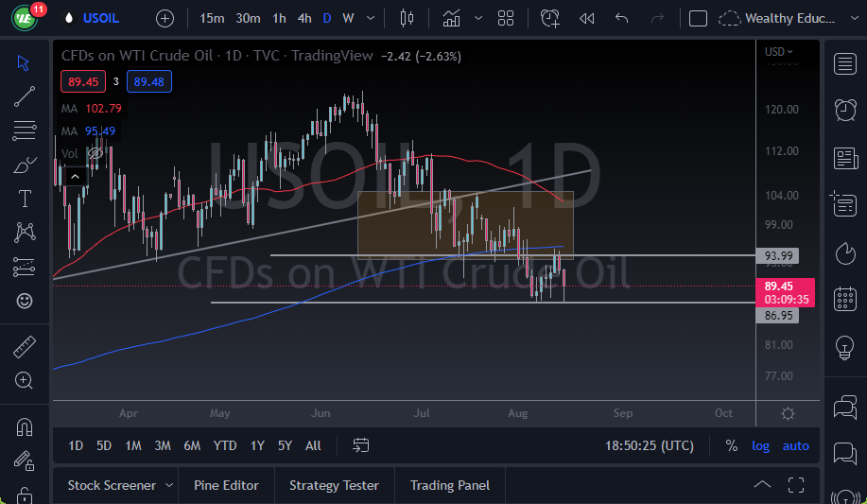Collapse the indicator legend chevron
This screenshot has width=867, height=504.
pos(75,177)
